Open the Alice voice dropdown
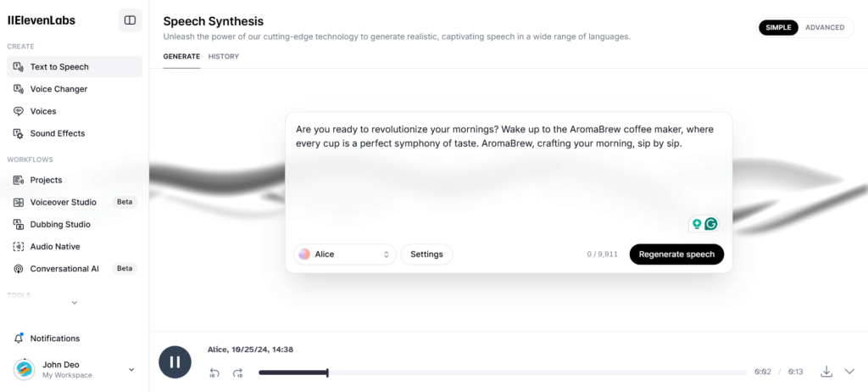Image resolution: width=868 pixels, height=392 pixels. 345,255
